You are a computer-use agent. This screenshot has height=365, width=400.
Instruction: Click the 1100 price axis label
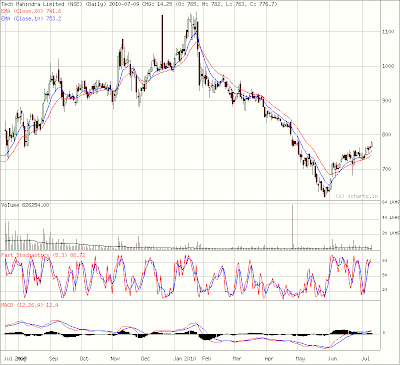point(387,32)
